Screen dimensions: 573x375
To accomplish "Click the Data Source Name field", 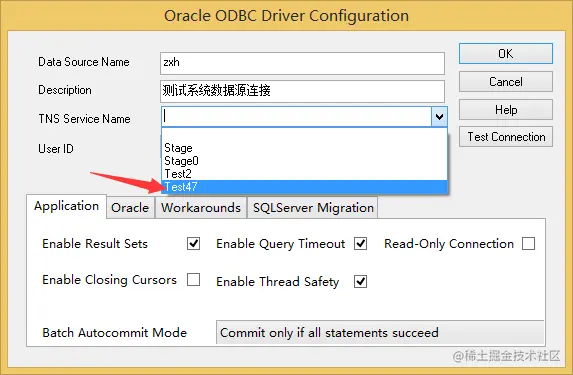I will (x=302, y=63).
